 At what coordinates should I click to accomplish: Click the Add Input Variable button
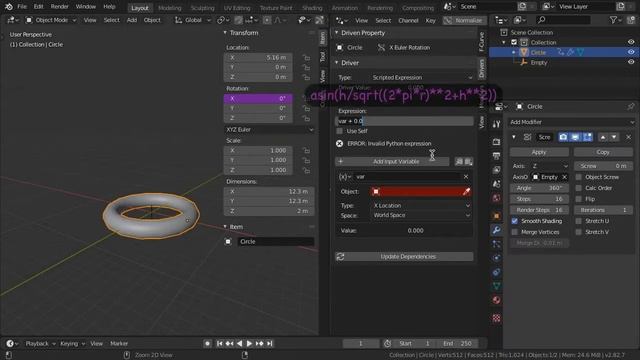392,162
